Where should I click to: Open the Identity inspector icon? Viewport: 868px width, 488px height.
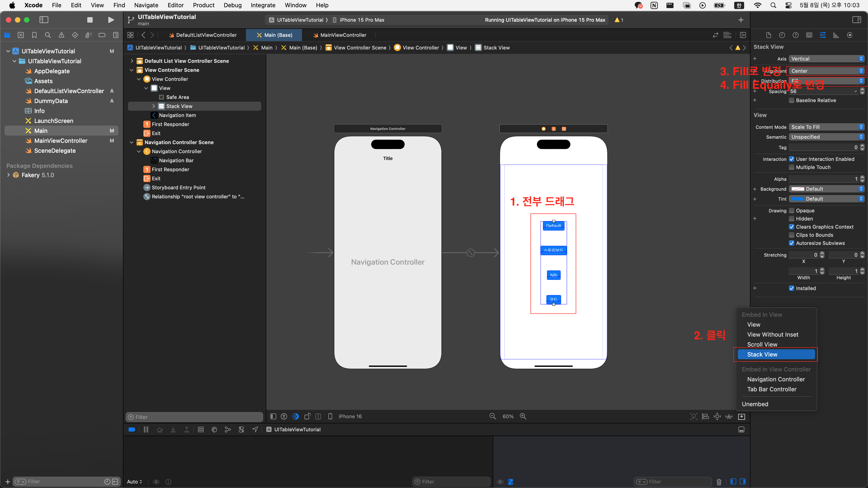809,35
